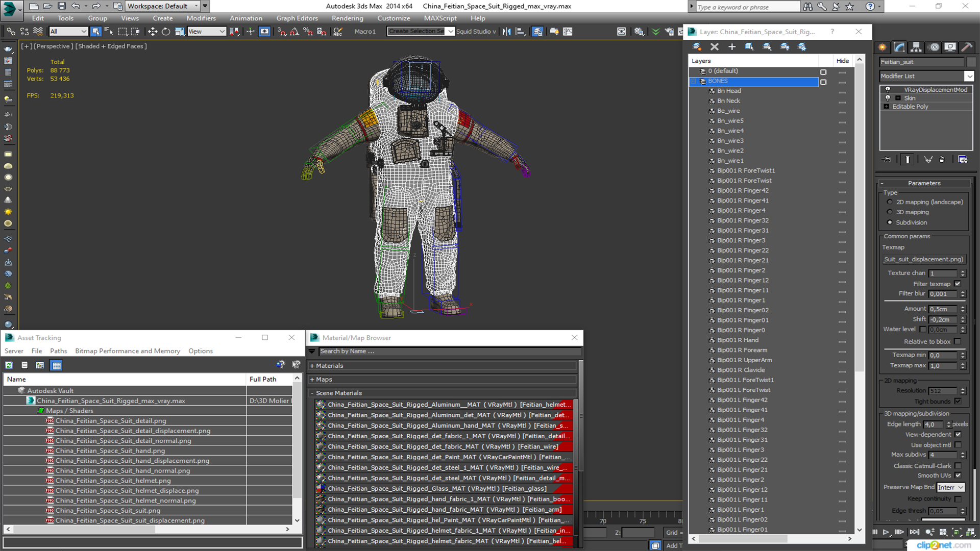Choose the Select and Move tool
Viewport: 980px width, 551px height.
[153, 32]
